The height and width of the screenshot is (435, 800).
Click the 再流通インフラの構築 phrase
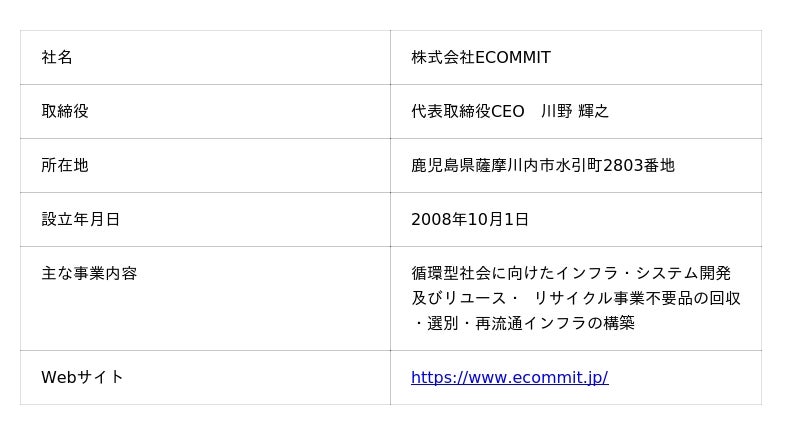tap(555, 323)
